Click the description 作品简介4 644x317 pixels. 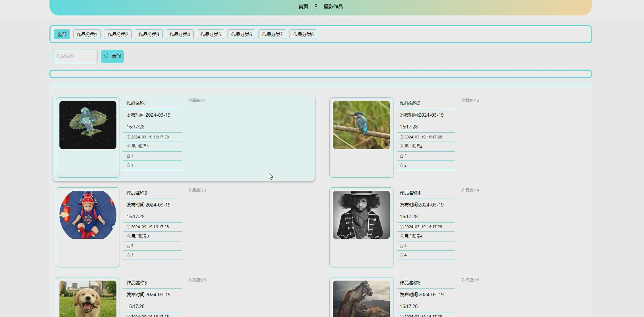click(x=470, y=190)
